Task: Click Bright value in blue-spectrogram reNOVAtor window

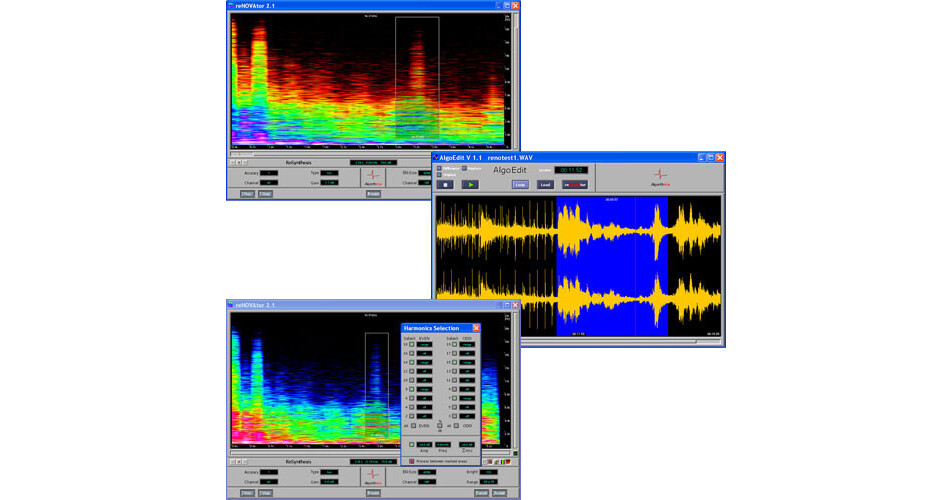Action: point(488,472)
